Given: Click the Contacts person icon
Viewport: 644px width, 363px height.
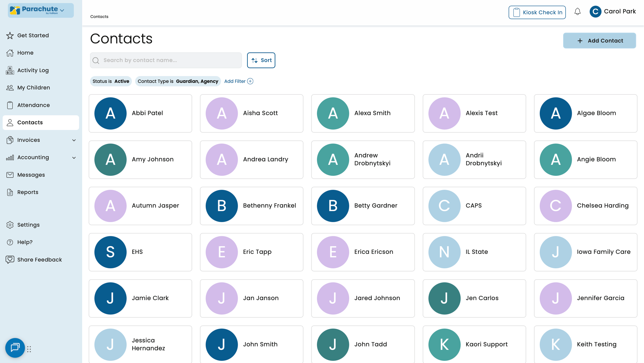Looking at the screenshot, I should (x=10, y=122).
